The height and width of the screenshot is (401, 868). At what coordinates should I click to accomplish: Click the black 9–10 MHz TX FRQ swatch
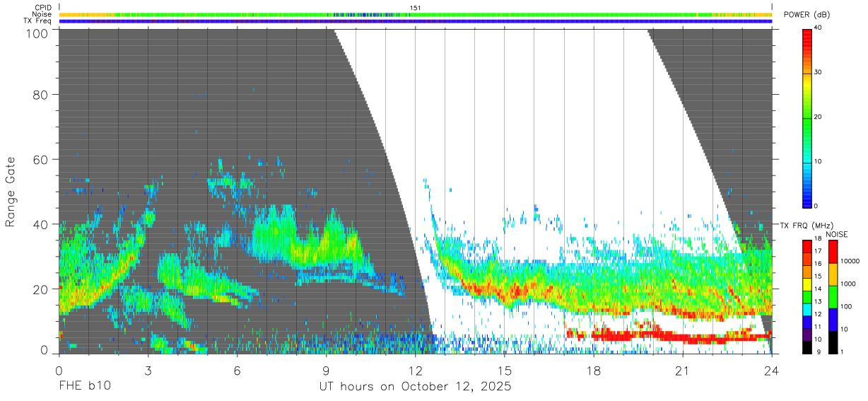(x=807, y=347)
